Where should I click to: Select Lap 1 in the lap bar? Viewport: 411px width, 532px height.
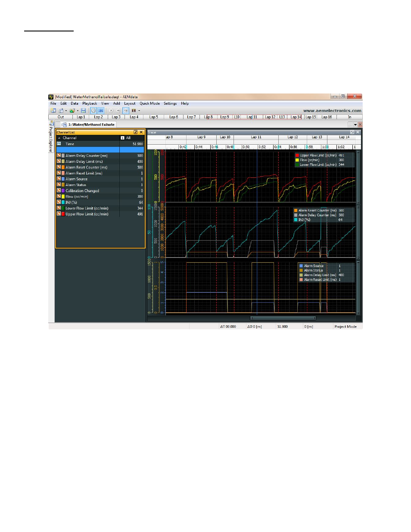[x=81, y=117]
